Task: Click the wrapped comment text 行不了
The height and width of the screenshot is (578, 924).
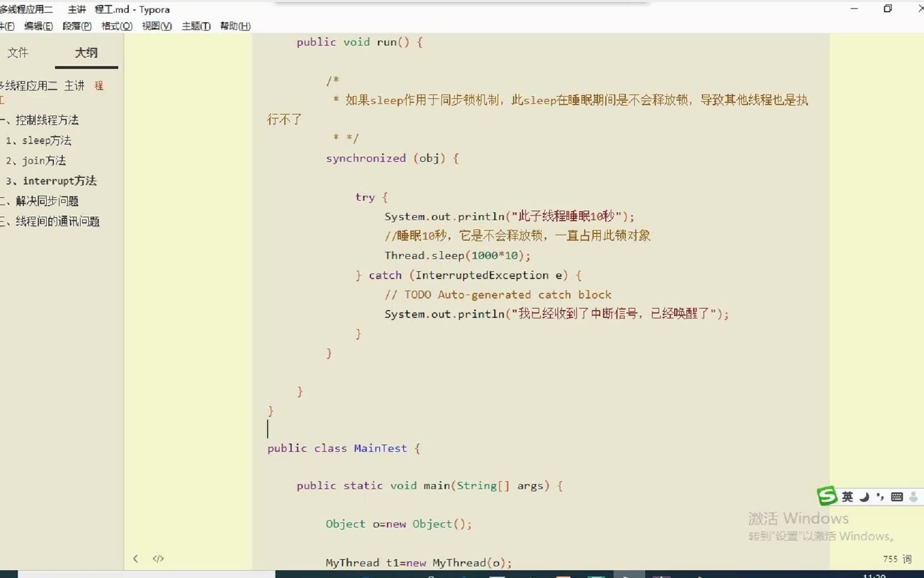Action: [x=284, y=119]
